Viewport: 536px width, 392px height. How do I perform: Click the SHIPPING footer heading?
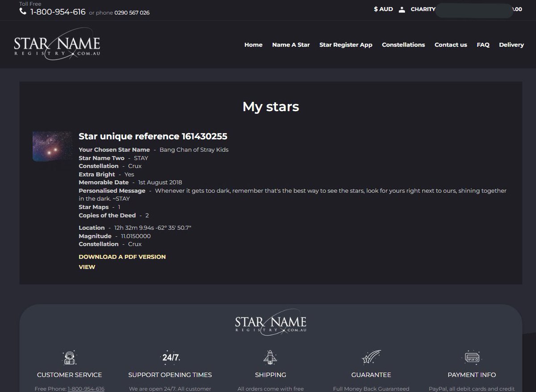pos(271,375)
